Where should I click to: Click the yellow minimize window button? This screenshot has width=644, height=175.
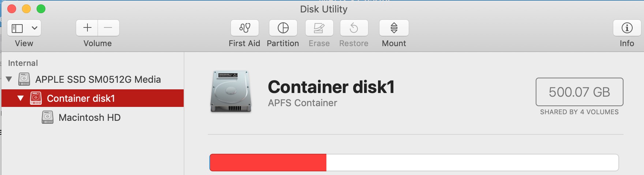click(26, 9)
